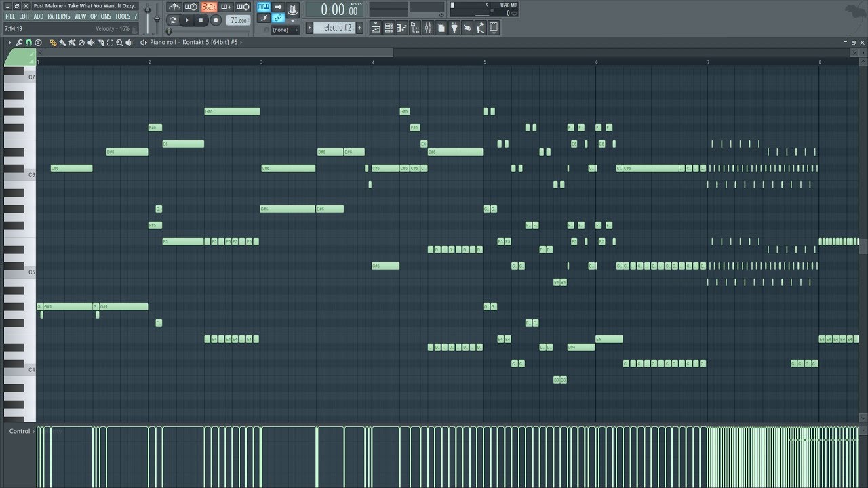Open the Browser panel icon
Viewport: 868px width, 488px height.
click(414, 28)
